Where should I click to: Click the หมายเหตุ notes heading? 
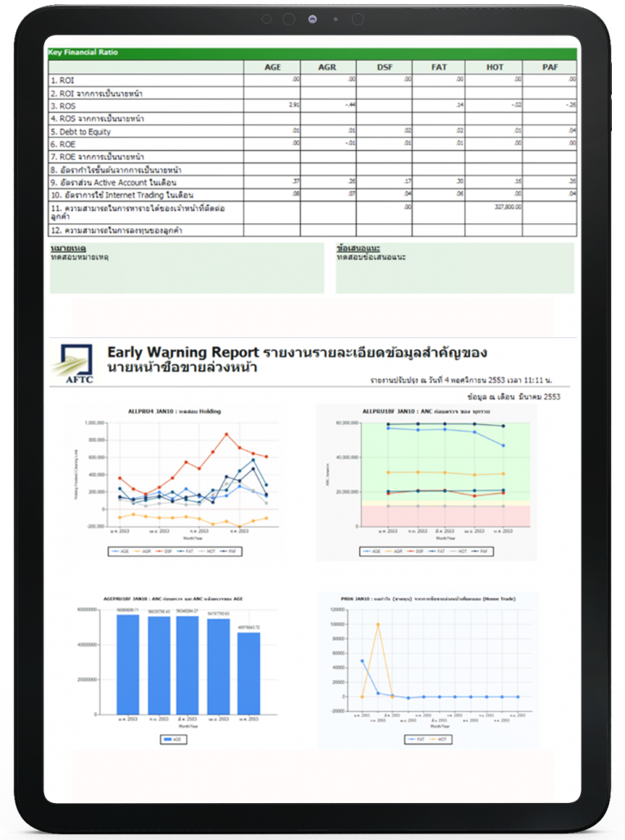[x=68, y=248]
